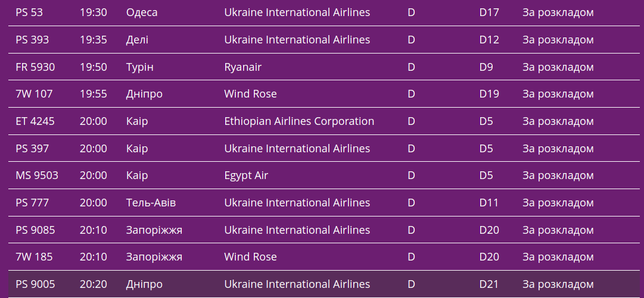
Task: Open the FR 5930 flight row
Action: [x=35, y=67]
